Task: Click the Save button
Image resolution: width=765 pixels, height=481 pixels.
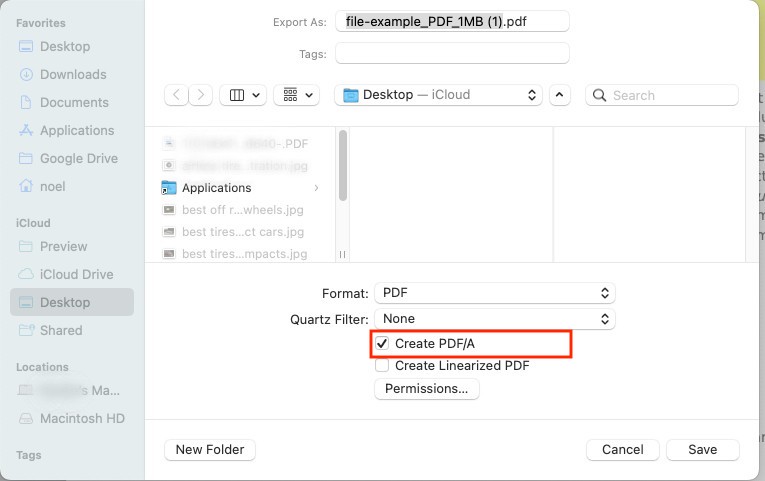Action: pyautogui.click(x=703, y=449)
